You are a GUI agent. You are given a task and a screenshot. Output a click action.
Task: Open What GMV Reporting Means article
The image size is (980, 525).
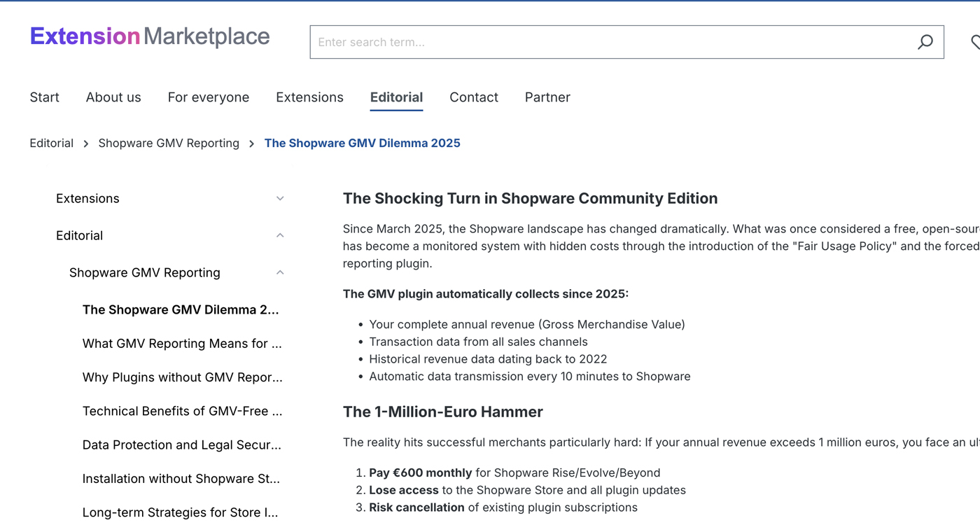pyautogui.click(x=182, y=344)
